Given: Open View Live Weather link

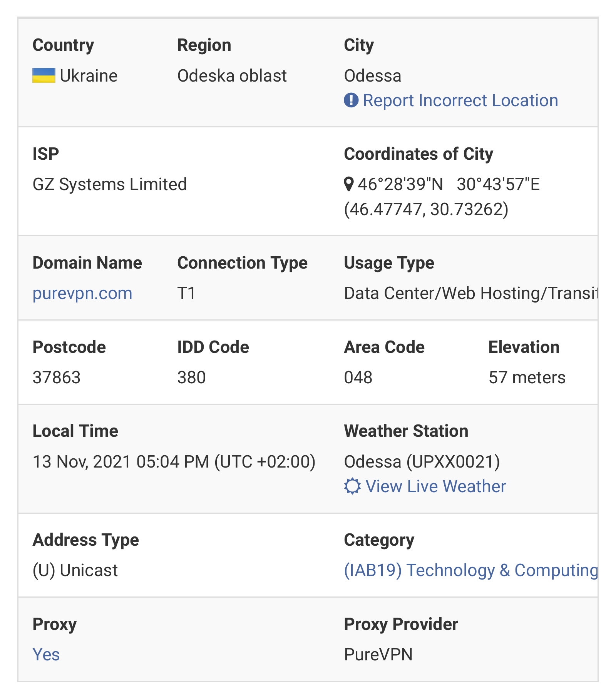Looking at the screenshot, I should coord(436,486).
